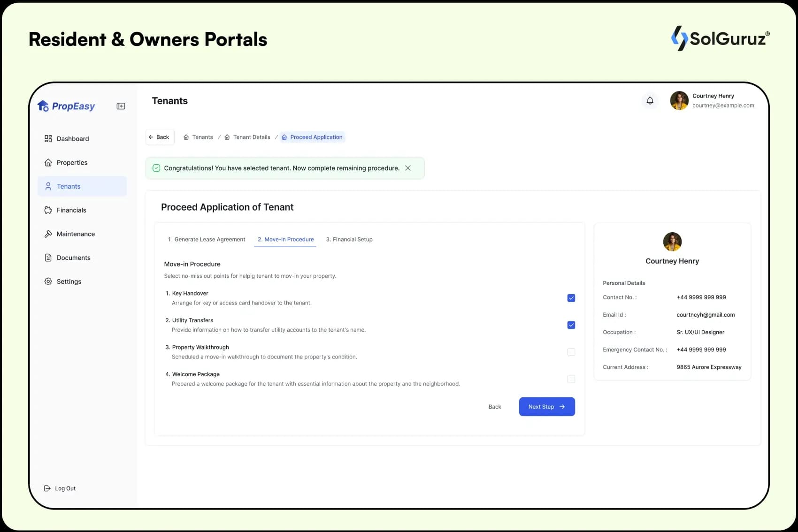Check the Welcome Package checkbox

coord(571,379)
